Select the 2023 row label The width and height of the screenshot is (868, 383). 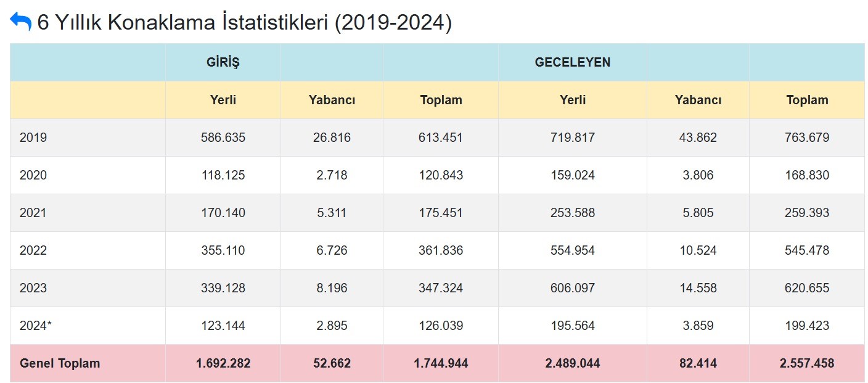tap(32, 287)
